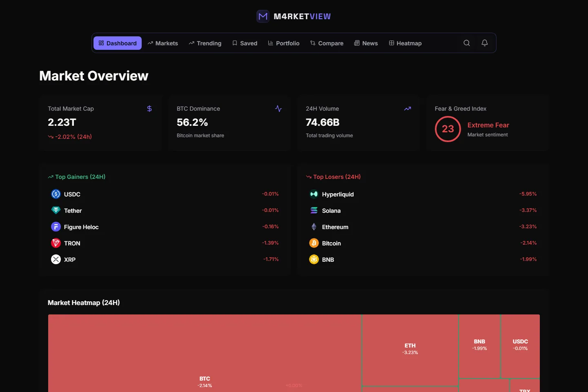Open the Hyperliquid row in Top Losers

click(423, 194)
